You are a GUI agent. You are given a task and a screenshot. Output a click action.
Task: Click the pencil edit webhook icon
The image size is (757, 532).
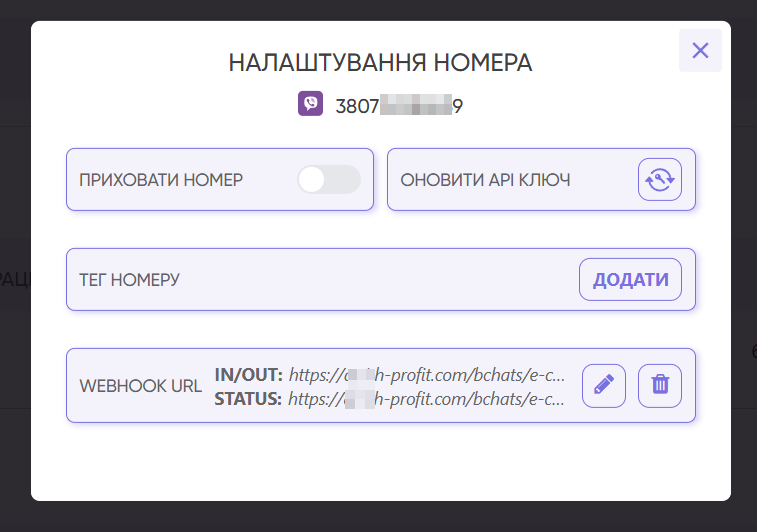tap(603, 385)
